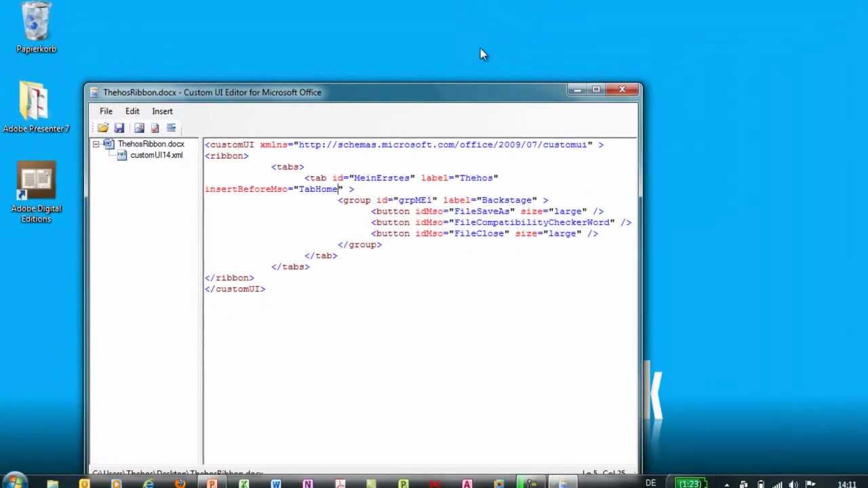Click on the customUI xmlns line
This screenshot has height=488, width=868.
pyautogui.click(x=404, y=144)
